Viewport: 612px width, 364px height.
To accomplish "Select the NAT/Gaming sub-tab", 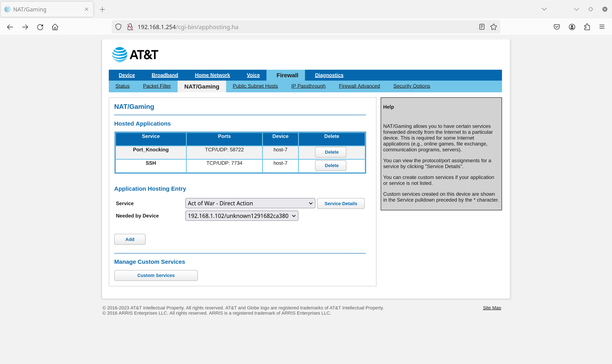I will coord(202,87).
